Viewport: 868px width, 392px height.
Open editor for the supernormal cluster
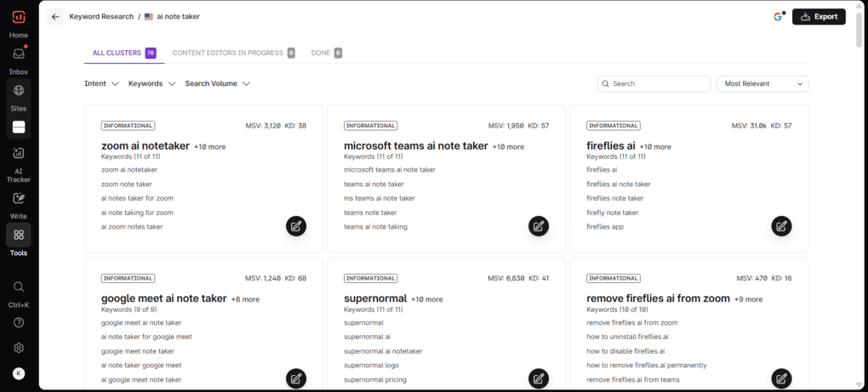coord(539,378)
